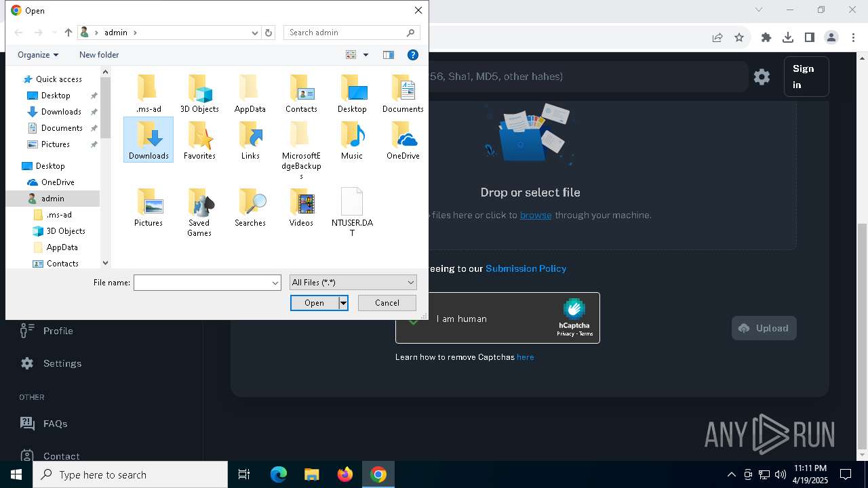The width and height of the screenshot is (868, 488).
Task: Select the NTUSER.DAT file
Action: 352,212
